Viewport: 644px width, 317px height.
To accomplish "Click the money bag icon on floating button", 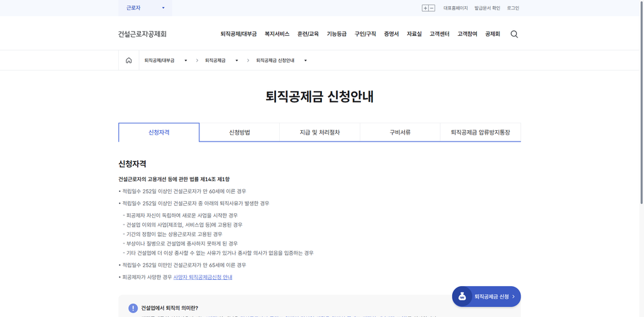I will click(462, 296).
